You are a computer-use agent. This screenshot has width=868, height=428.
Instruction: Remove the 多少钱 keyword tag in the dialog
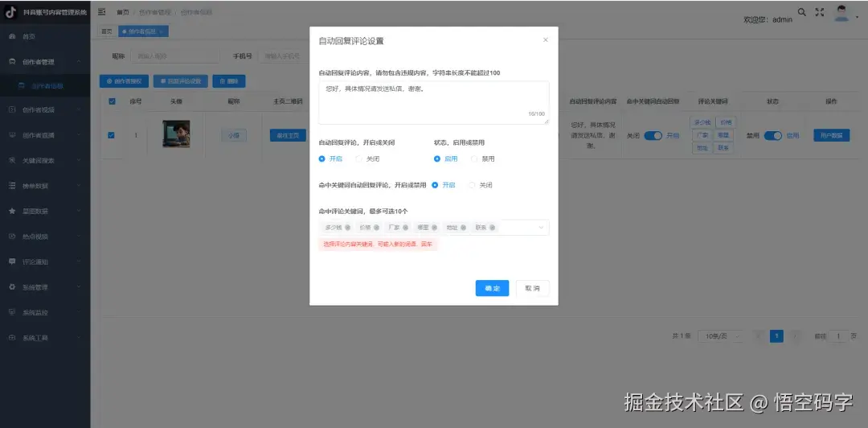click(x=348, y=228)
